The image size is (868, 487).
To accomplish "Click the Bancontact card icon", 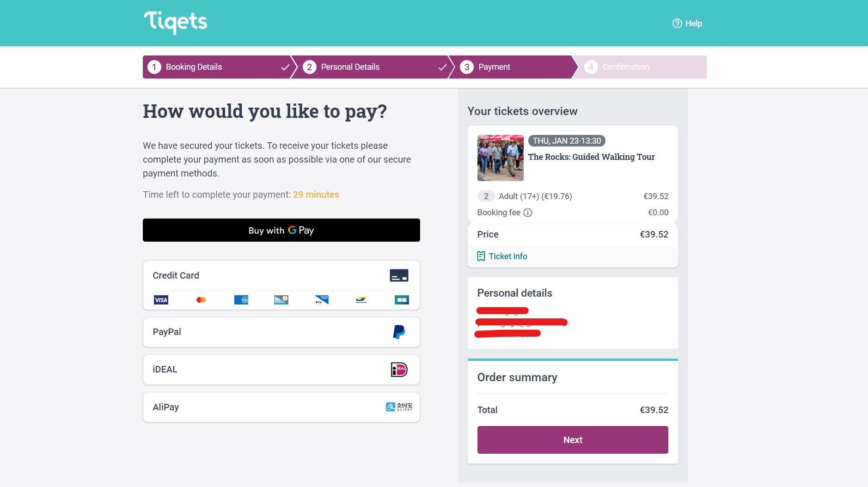I will [x=361, y=300].
